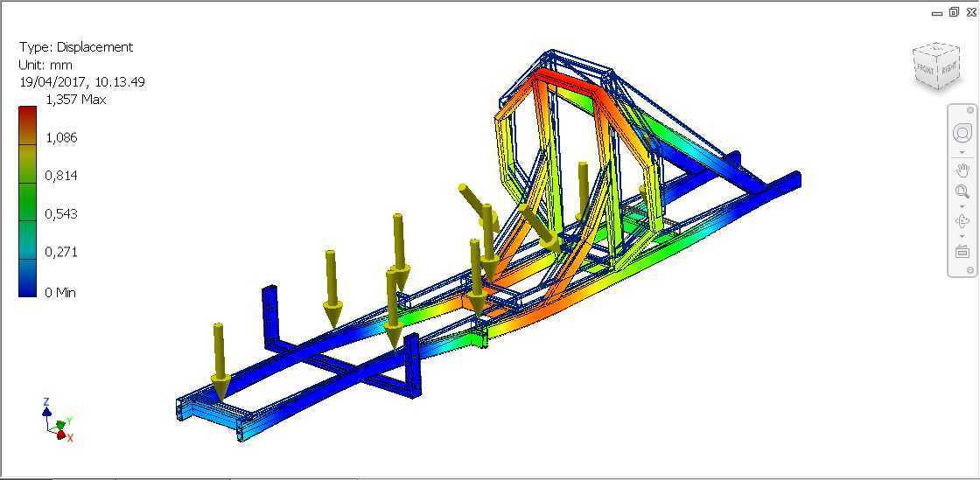Expand the Zoom tool dropdown arrow
Screen dimensions: 980x480
962,206
